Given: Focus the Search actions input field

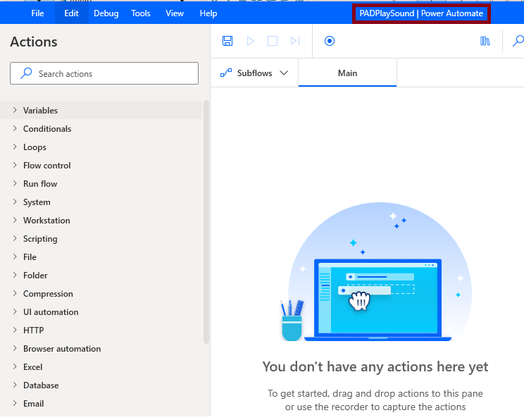Looking at the screenshot, I should coord(104,73).
